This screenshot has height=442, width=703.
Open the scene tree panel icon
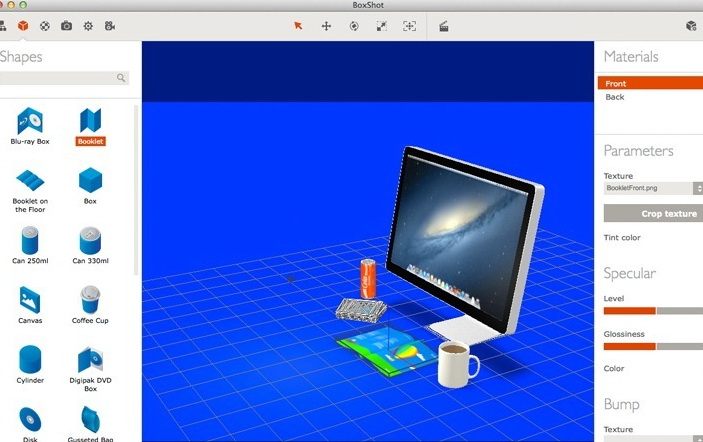[2, 26]
